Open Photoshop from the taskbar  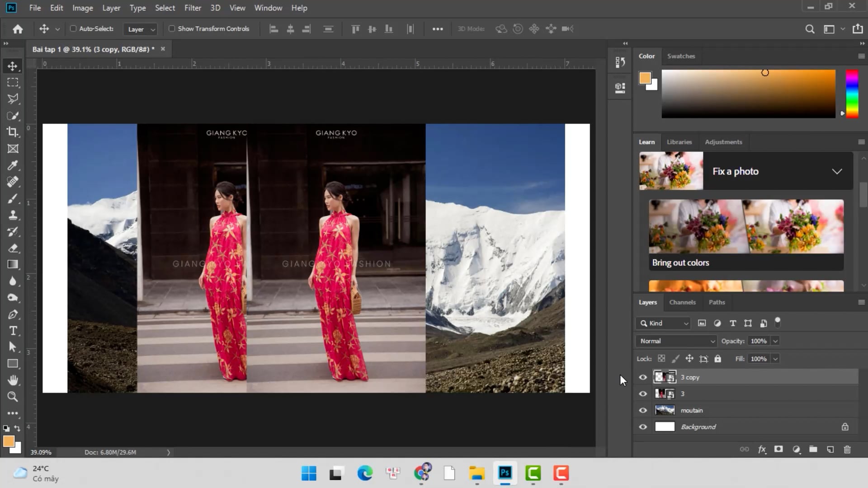(505, 474)
